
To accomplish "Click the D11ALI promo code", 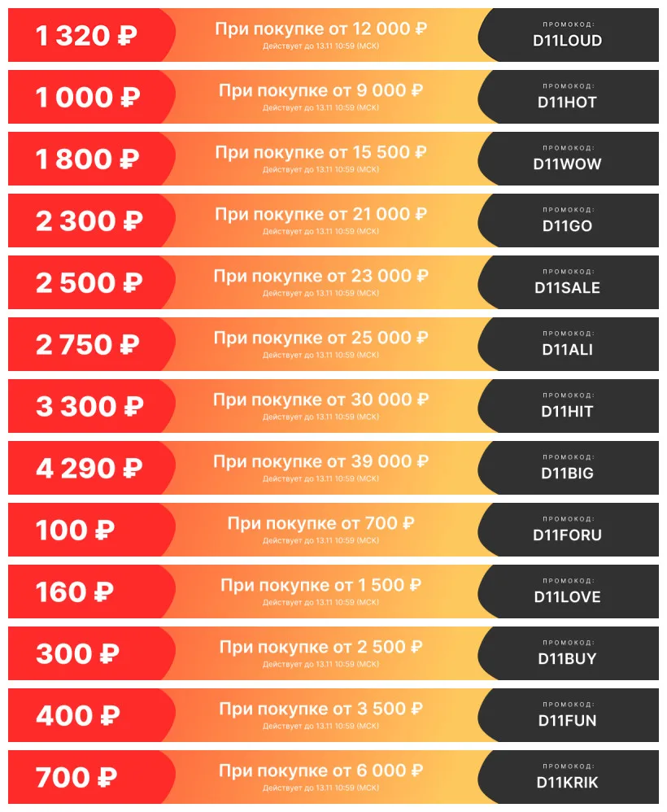I will pos(568,349).
